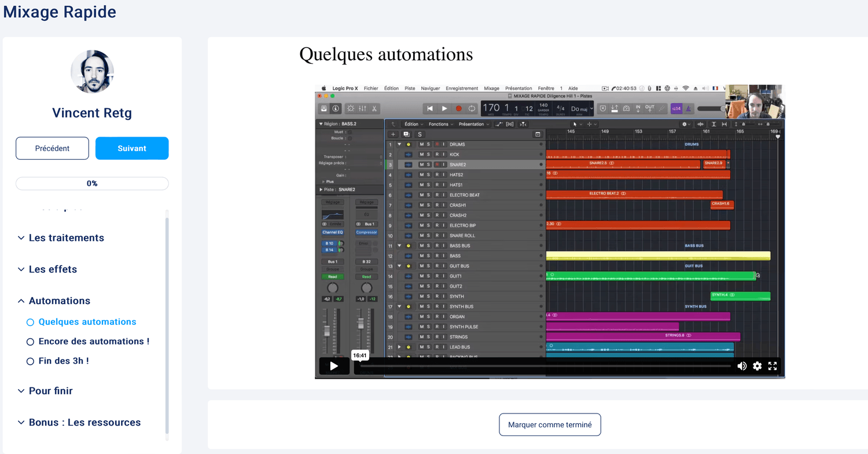Screen dimensions: 868x454
Task: Click the 'Suivant' button
Action: pyautogui.click(x=132, y=148)
